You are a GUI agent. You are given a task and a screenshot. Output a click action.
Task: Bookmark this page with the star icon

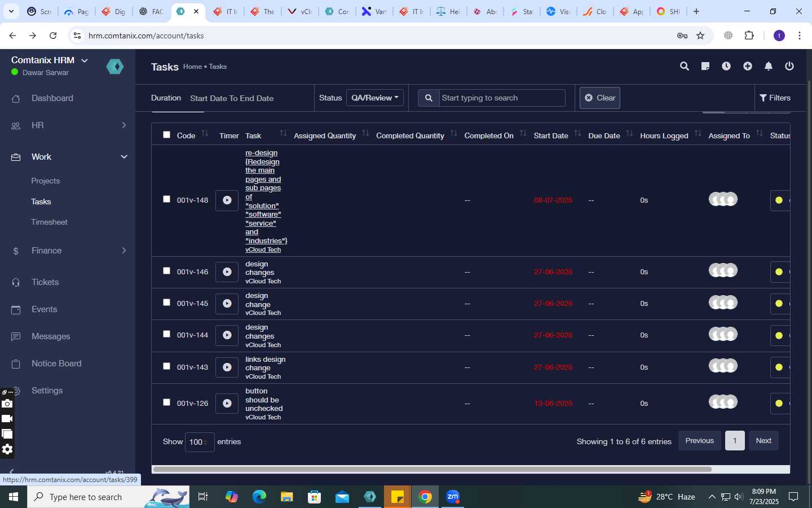[x=700, y=36]
